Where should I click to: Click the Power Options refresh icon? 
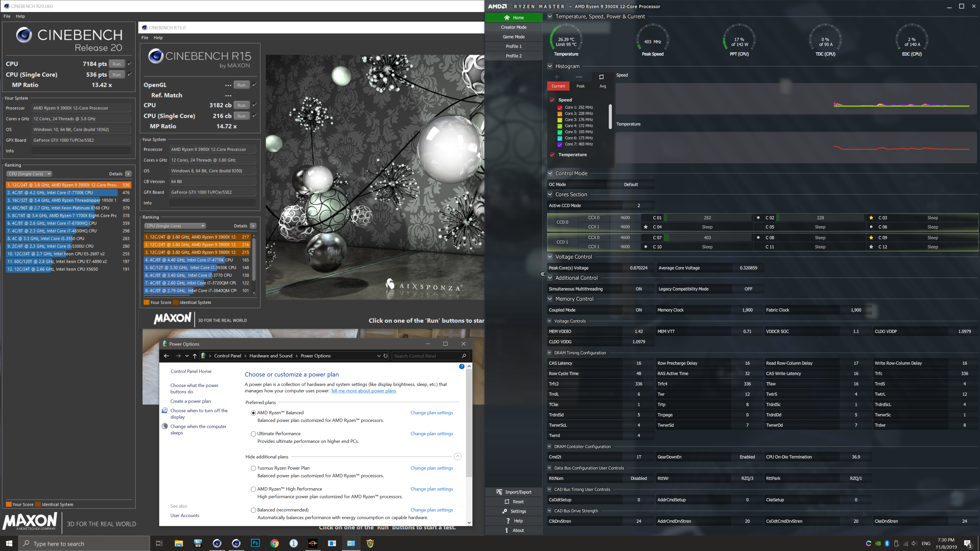coord(385,356)
